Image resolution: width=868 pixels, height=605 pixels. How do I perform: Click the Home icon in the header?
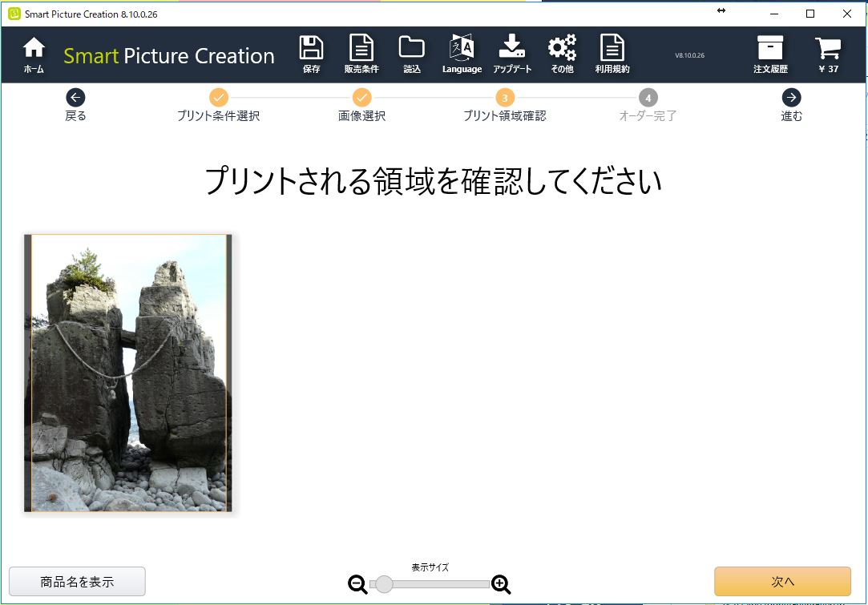(34, 50)
